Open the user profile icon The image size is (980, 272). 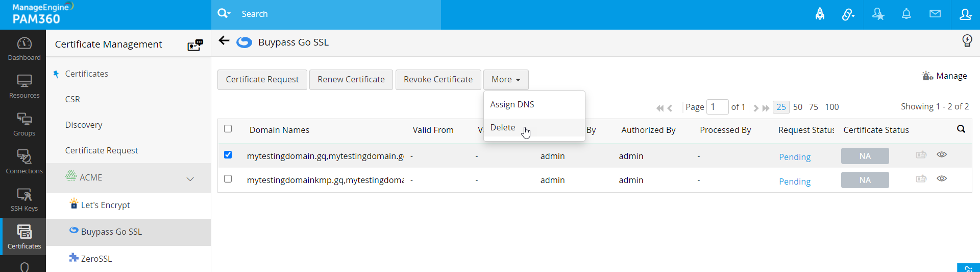(x=965, y=14)
